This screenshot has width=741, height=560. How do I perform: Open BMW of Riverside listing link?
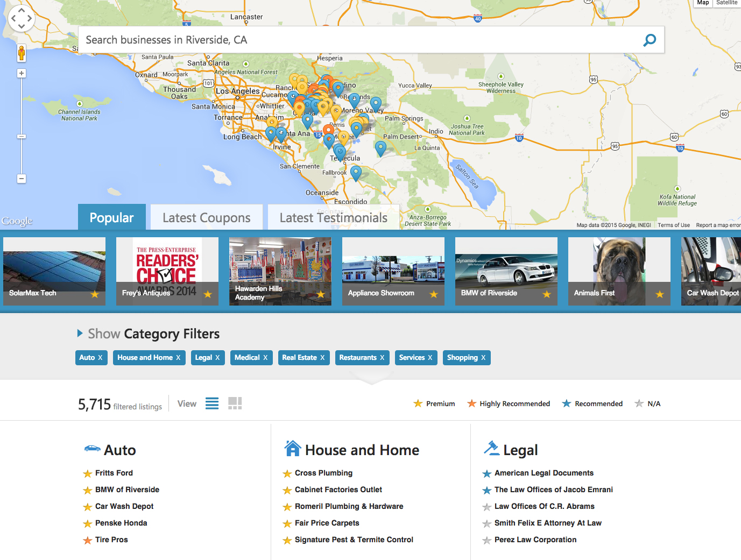coord(127,490)
